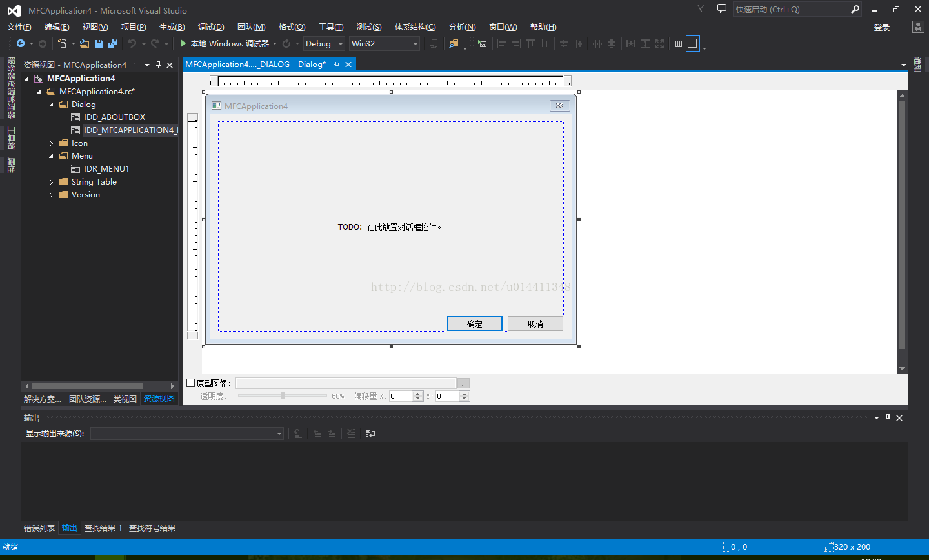The image size is (929, 560).
Task: Open the 文件(F) menu
Action: (19, 26)
